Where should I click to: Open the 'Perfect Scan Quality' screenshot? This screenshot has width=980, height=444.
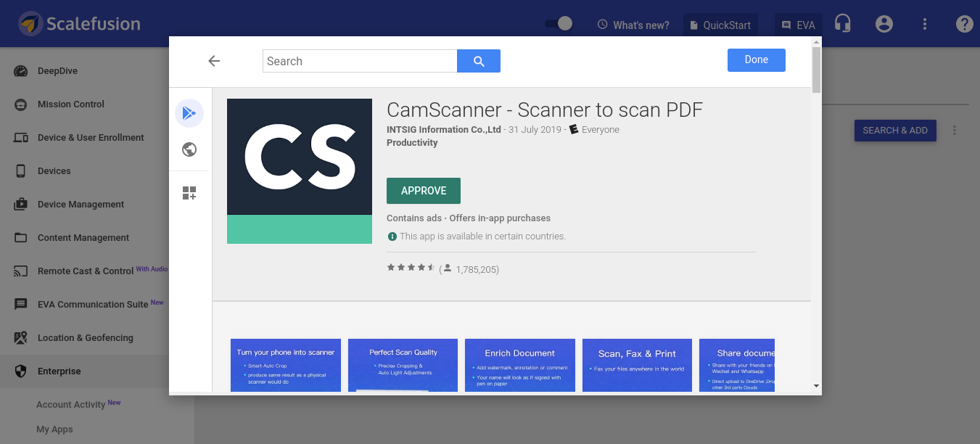[403, 366]
